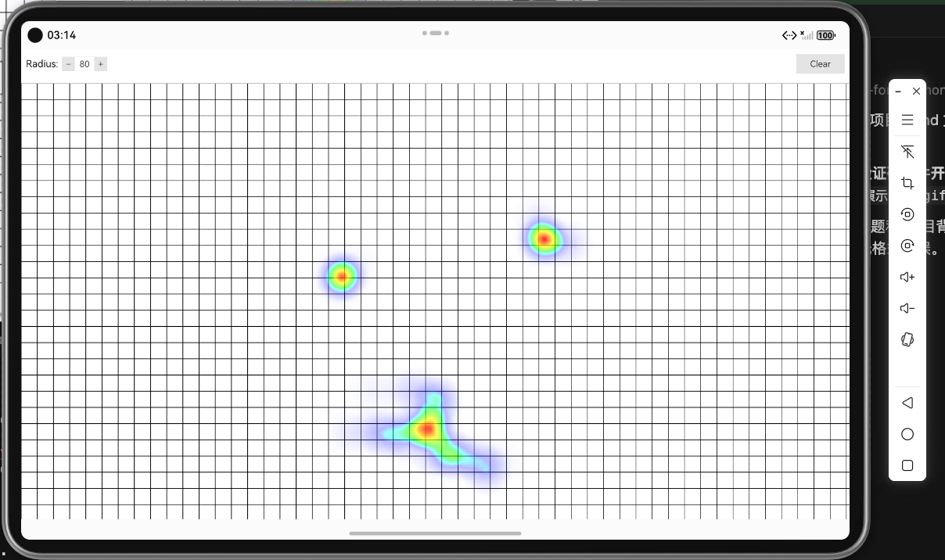Close the emulator toolbar panel
945x560 pixels.
(x=917, y=92)
